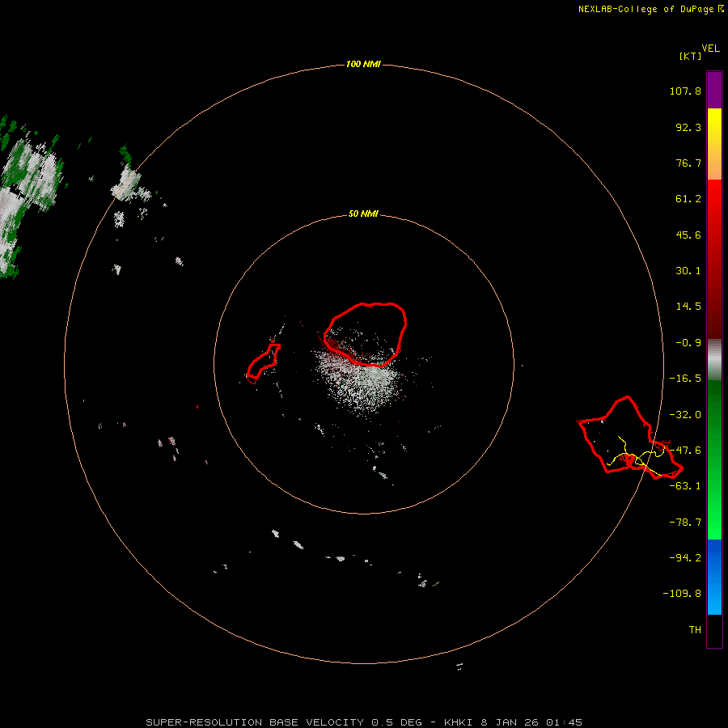Image resolution: width=728 pixels, height=728 pixels.
Task: Click the gray near-zero segment of the color bar
Action: click(x=714, y=359)
